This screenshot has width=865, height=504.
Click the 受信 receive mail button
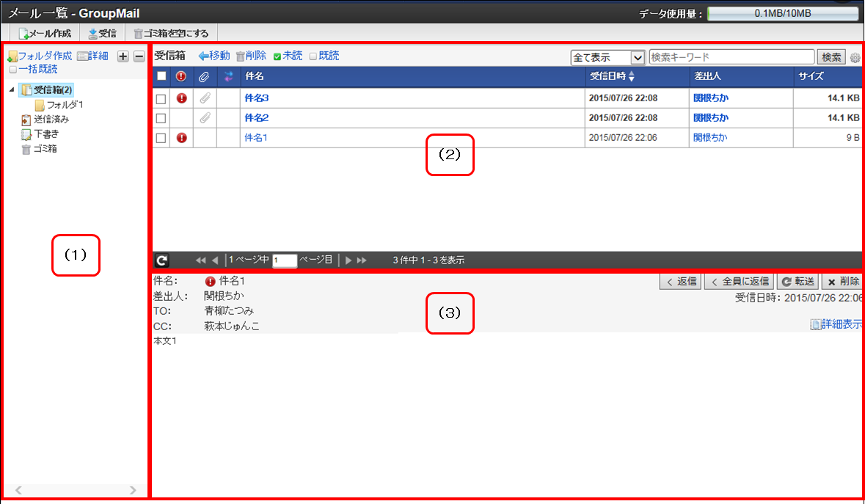coord(103,33)
